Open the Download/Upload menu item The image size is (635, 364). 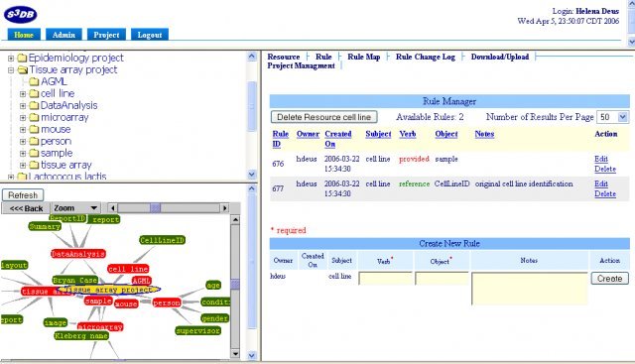coord(500,57)
